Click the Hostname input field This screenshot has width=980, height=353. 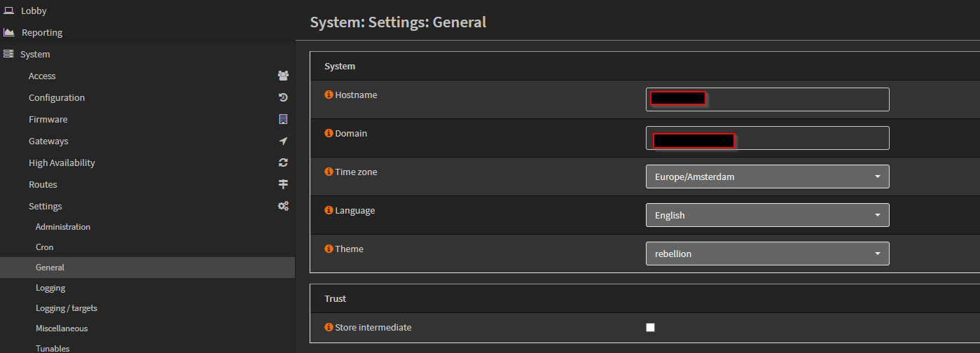767,99
